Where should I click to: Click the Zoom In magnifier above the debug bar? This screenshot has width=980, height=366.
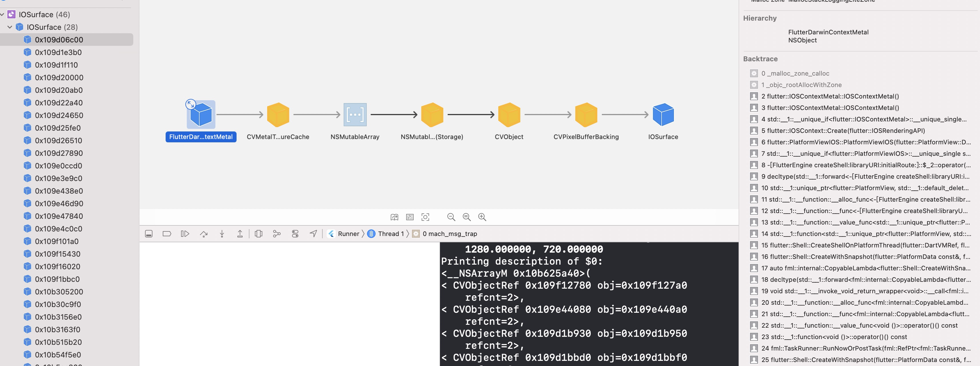[x=482, y=217]
